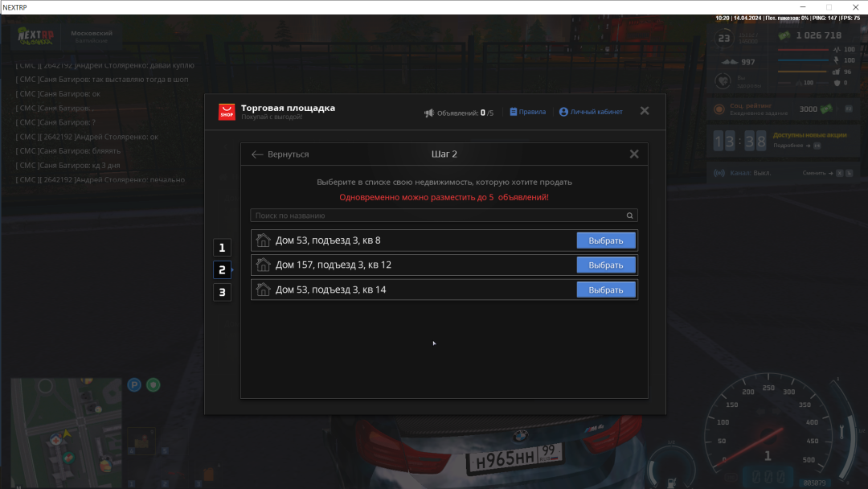Click the red SHOP marketplace logo
This screenshot has height=489, width=868.
pos(227,112)
